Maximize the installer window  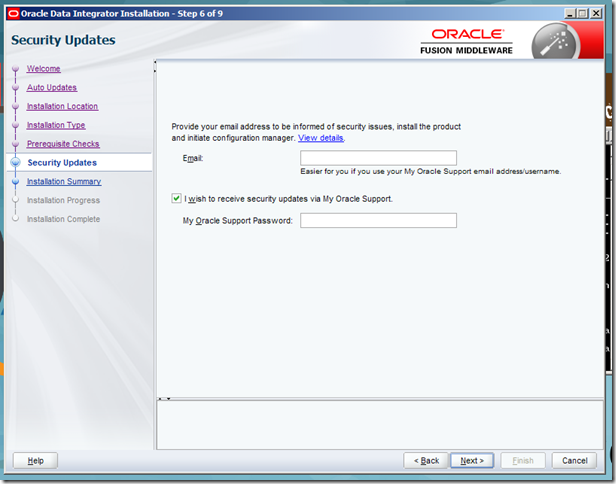pos(583,14)
